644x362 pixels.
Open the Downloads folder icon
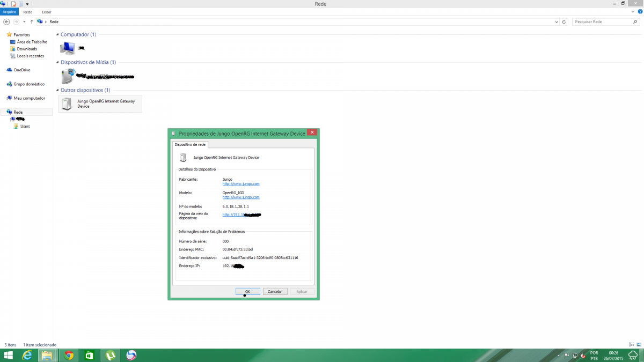[13, 49]
